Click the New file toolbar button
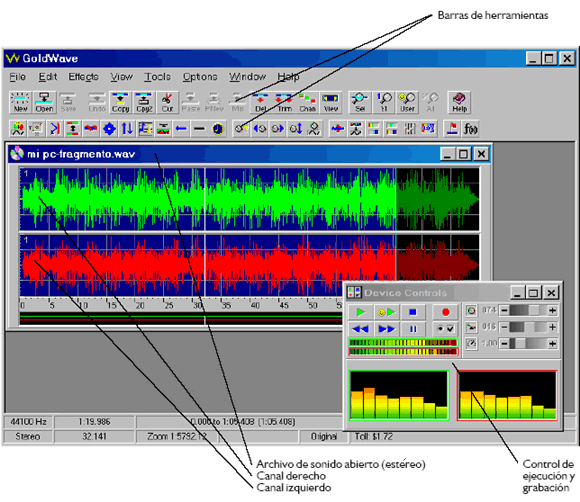 coord(20,102)
